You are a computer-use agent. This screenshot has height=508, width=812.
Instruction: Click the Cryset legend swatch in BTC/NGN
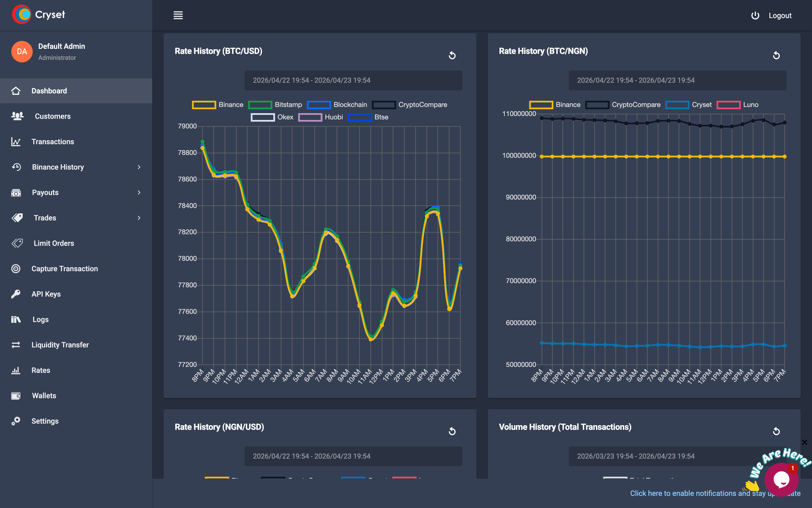tap(678, 105)
